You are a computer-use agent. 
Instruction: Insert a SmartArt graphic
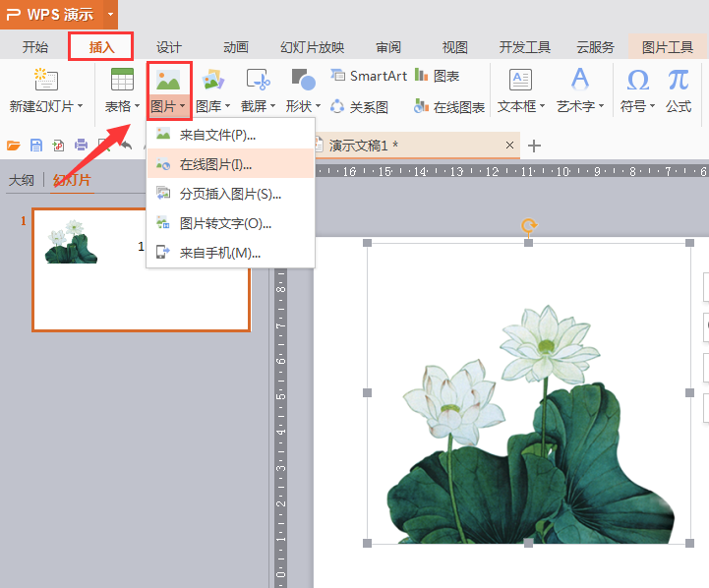pos(369,76)
